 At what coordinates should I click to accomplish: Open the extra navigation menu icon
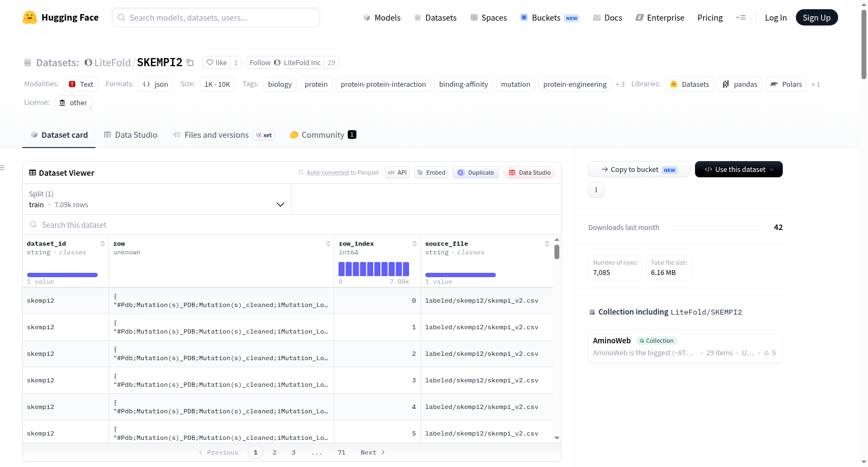point(741,17)
